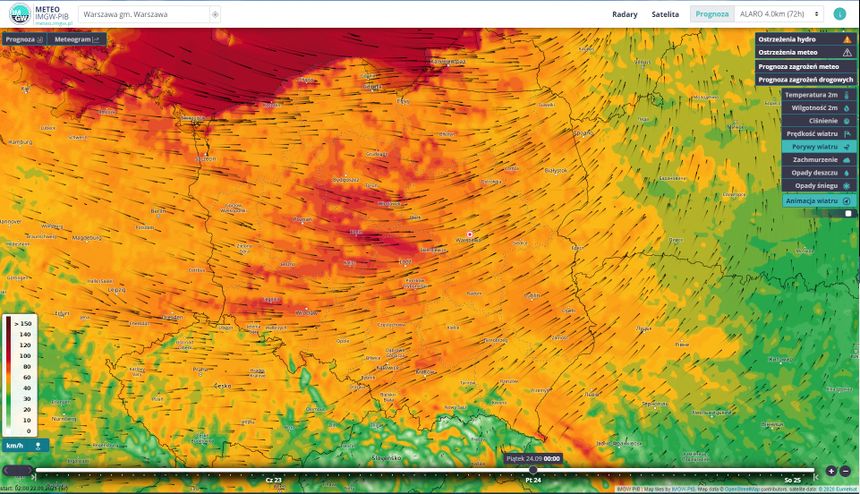The width and height of the screenshot is (860, 494).
Task: Open Ostrzeżenia hydro warnings
Action: pyautogui.click(x=805, y=39)
